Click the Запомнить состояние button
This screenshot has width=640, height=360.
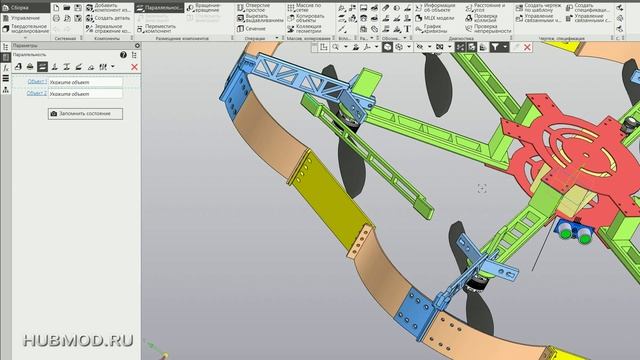point(85,113)
